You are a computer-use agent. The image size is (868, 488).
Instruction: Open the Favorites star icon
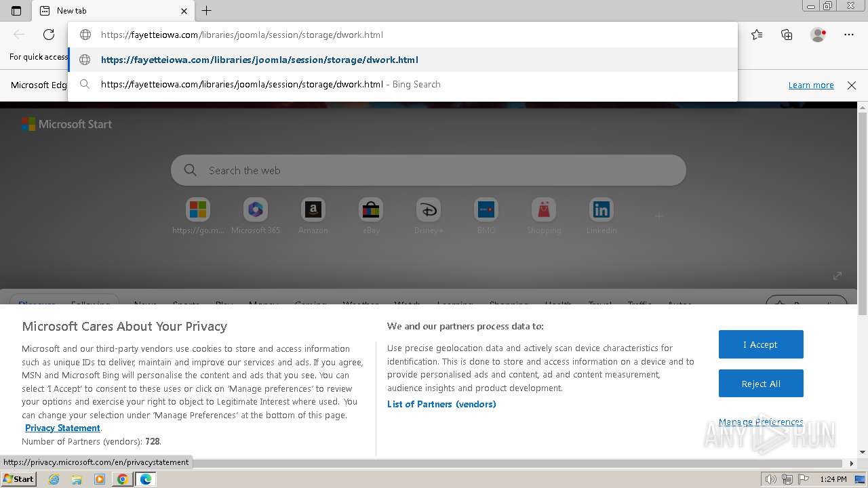click(x=757, y=35)
